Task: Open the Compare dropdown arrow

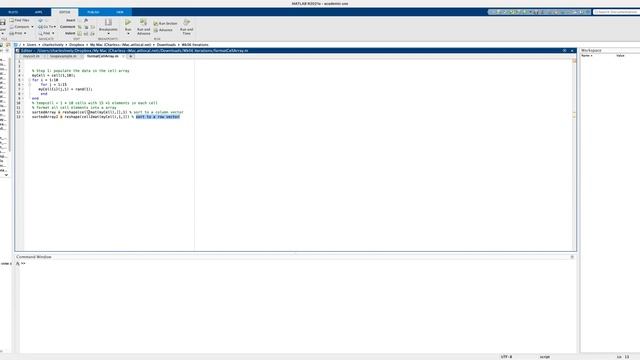Action: tap(32, 27)
